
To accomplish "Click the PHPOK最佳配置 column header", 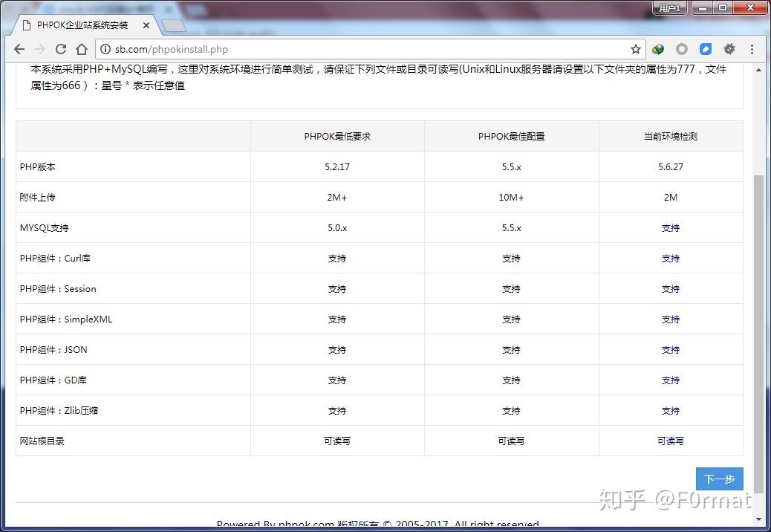I will pyautogui.click(x=511, y=136).
